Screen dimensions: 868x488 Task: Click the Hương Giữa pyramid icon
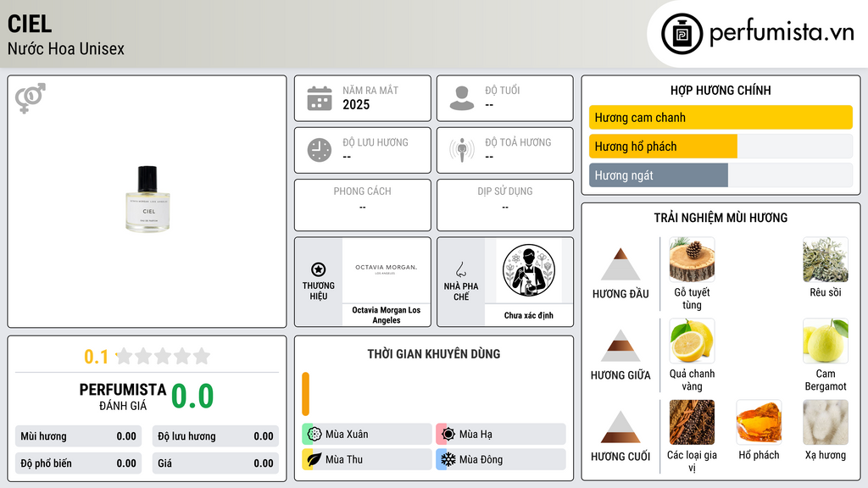point(620,346)
